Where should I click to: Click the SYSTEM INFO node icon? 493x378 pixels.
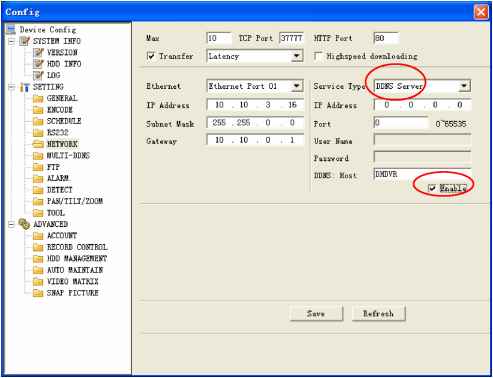pyautogui.click(x=24, y=41)
